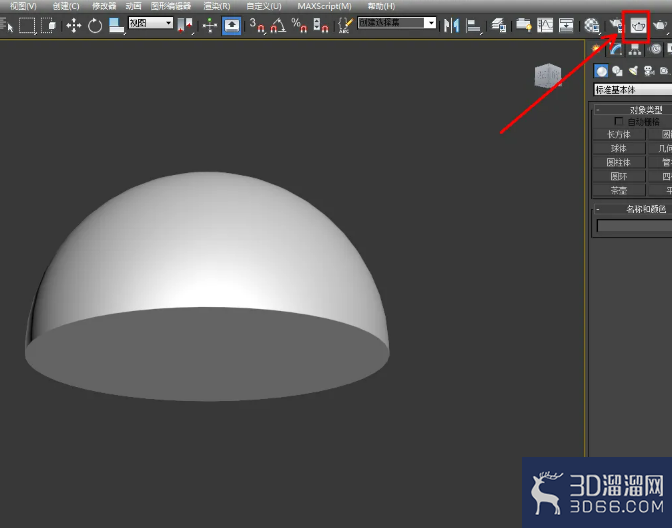Click the object name input field
This screenshot has height=528, width=672.
634,225
